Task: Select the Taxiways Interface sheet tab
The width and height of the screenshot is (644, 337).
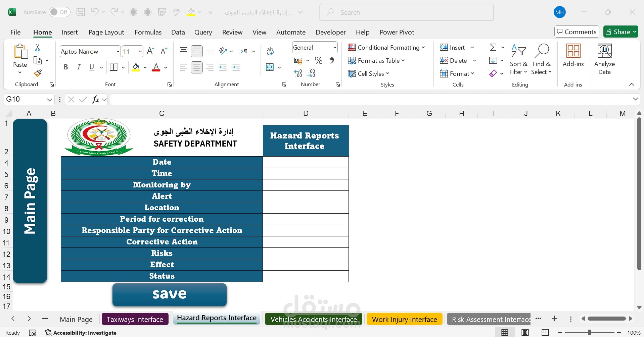Action: (135, 319)
